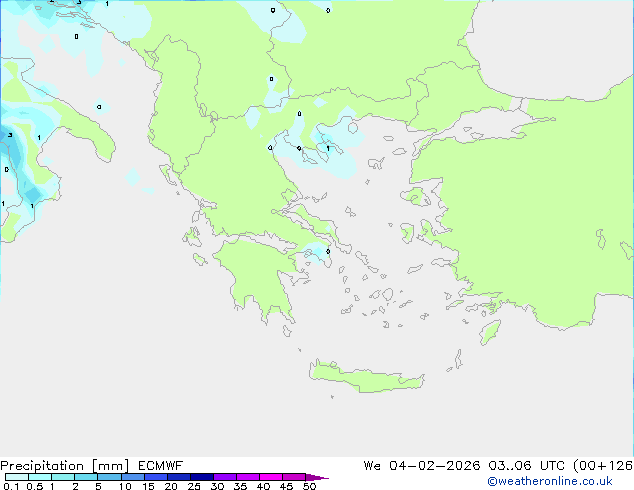The height and width of the screenshot is (490, 634).
Task: Click the '50' legend scale label
Action: tap(309, 486)
